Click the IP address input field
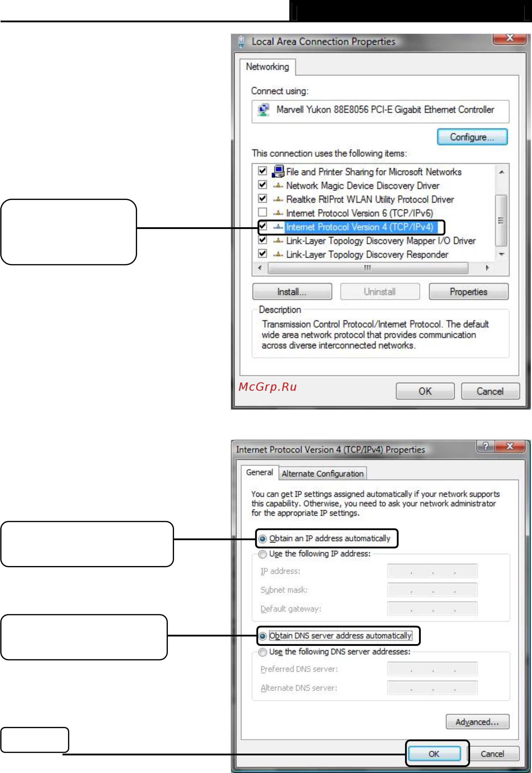532x773 pixels. pos(432,571)
